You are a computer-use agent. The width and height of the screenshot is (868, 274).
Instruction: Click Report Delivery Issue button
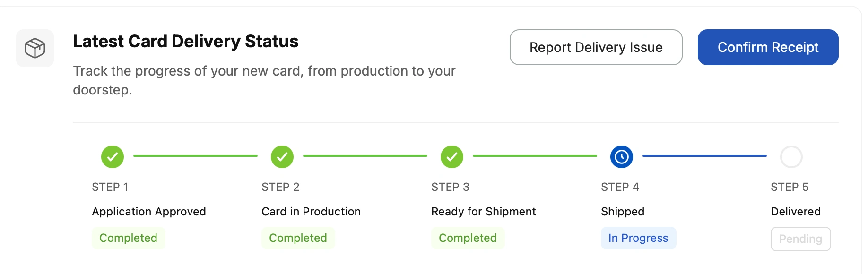pos(596,47)
